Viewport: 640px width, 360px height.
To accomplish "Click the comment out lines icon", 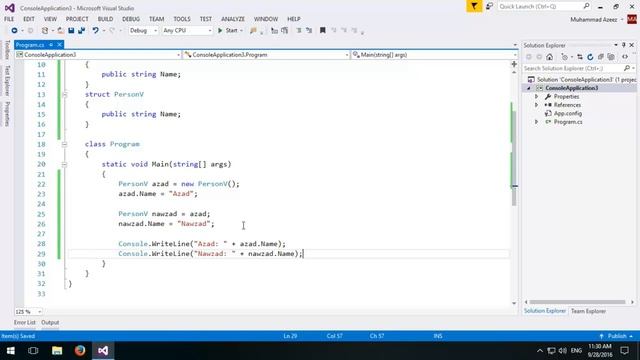I will tap(299, 31).
